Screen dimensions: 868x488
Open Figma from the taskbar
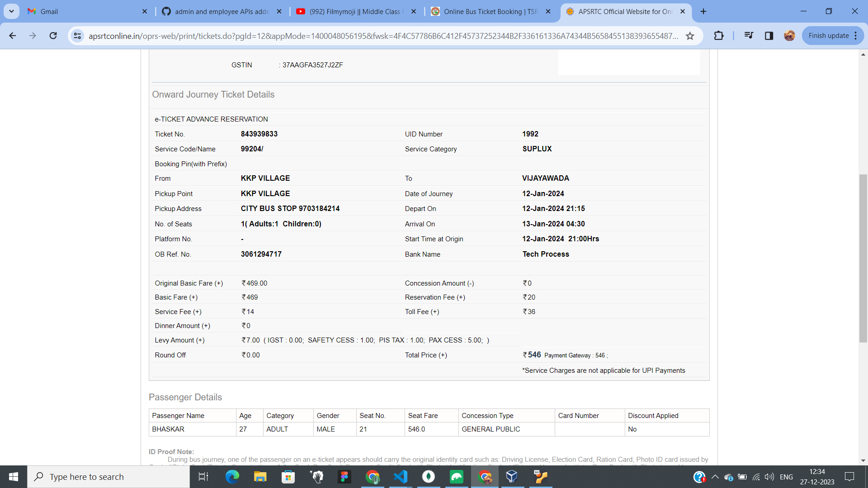(344, 477)
